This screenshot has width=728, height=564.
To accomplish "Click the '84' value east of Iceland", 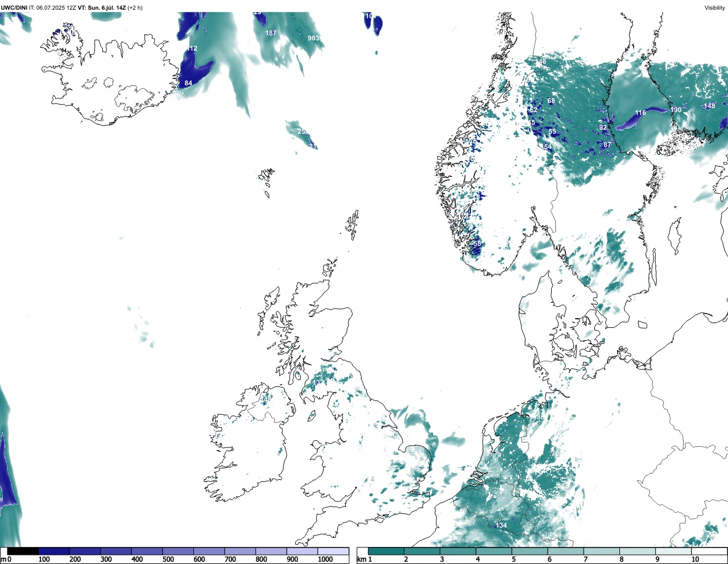I will [x=188, y=83].
